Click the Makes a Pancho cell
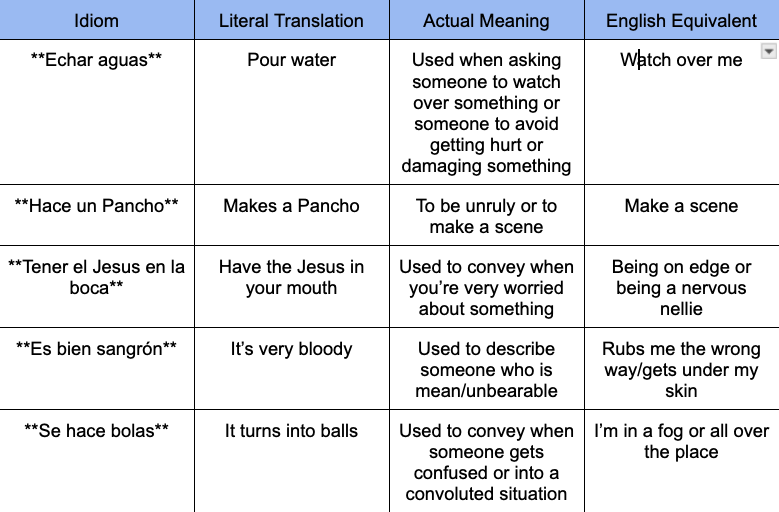 pos(292,215)
